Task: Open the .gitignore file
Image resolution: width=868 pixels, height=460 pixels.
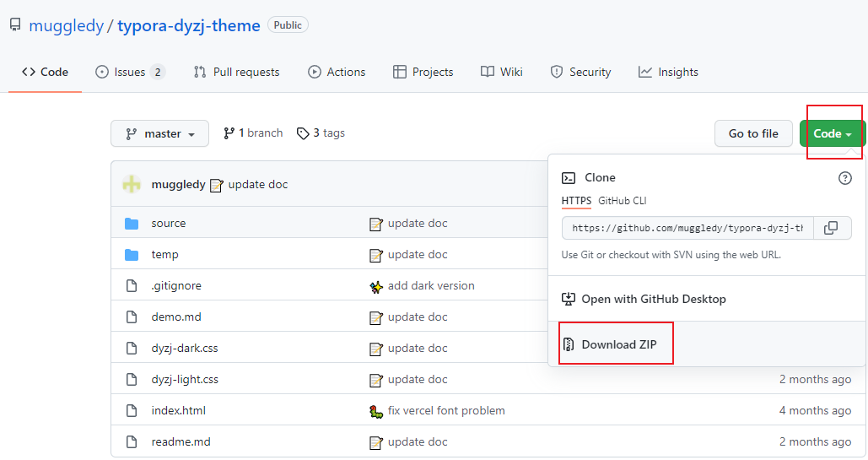Action: 176,286
